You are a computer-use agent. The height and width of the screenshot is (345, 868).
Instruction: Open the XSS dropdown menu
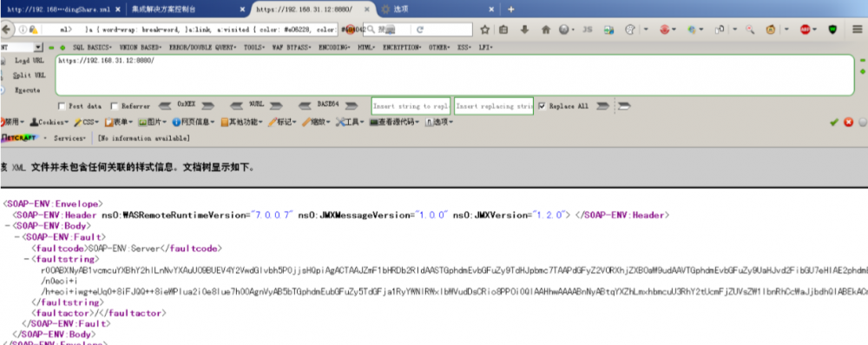coord(465,48)
